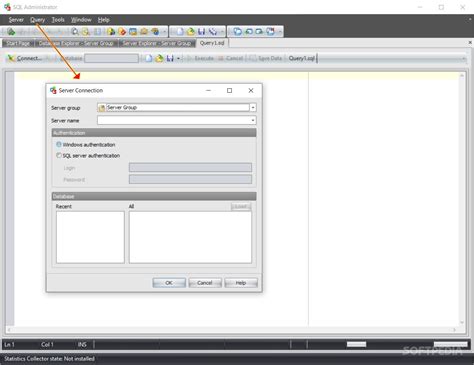
Task: Click the orange diamond icon in main toolbar
Action: point(122,32)
